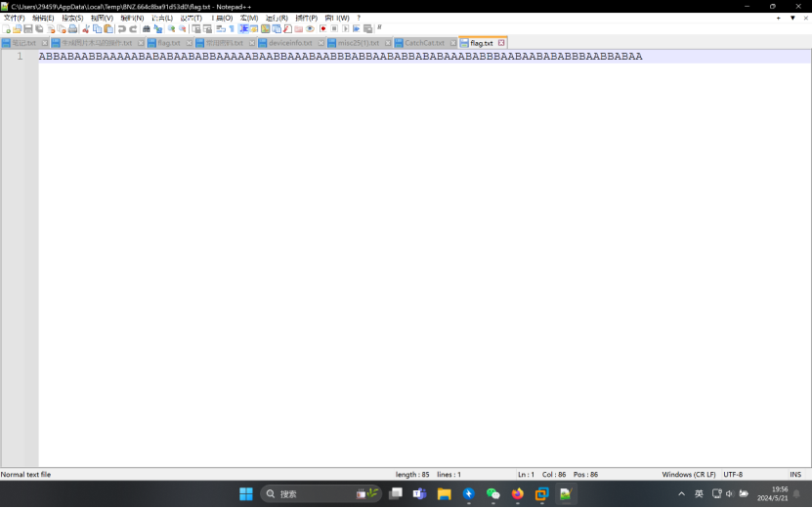Screen dimensions: 812x508
Task: Toggle the word wrap toolbar button
Action: (x=219, y=29)
